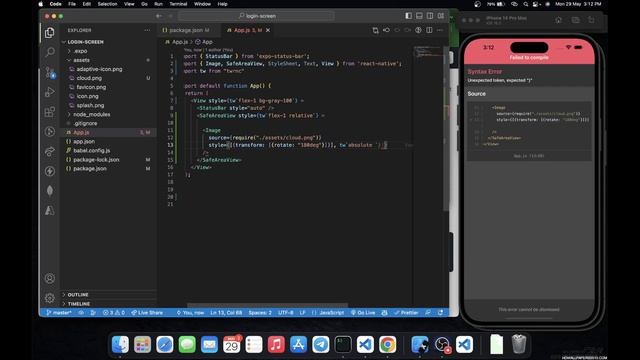Go back with the navigation arrow

[159, 16]
